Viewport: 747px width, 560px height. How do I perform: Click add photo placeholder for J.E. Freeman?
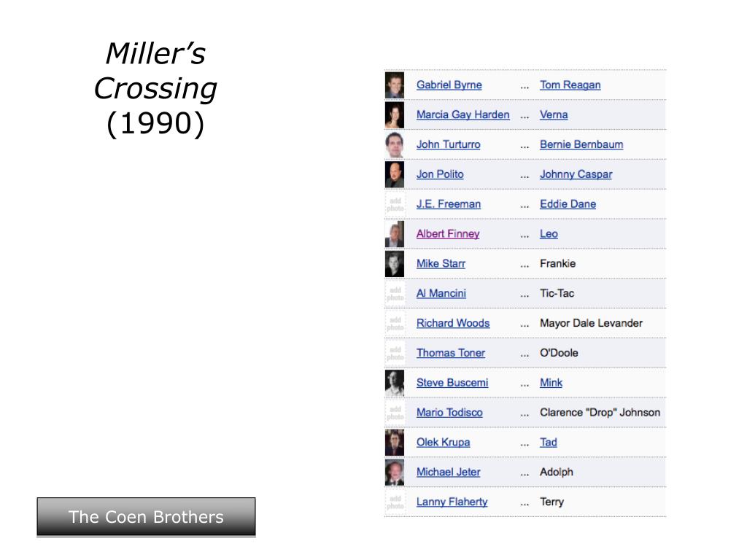(x=395, y=204)
